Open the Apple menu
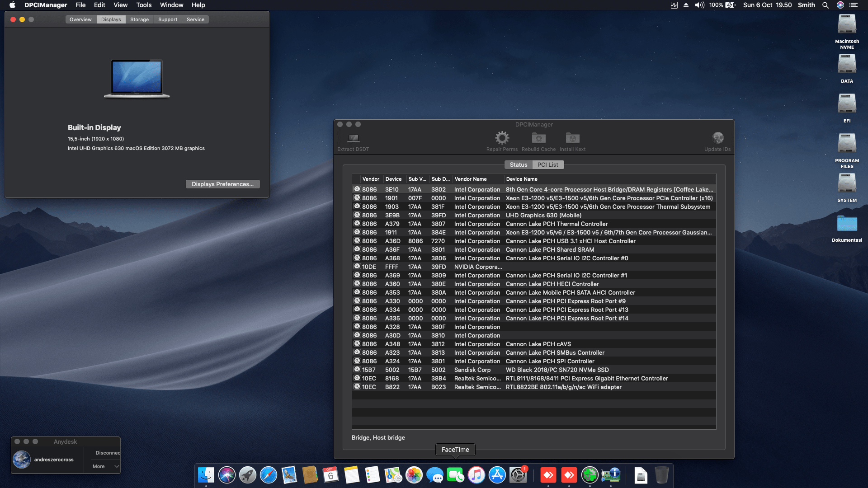Screen dimensions: 868x488 (x=12, y=5)
